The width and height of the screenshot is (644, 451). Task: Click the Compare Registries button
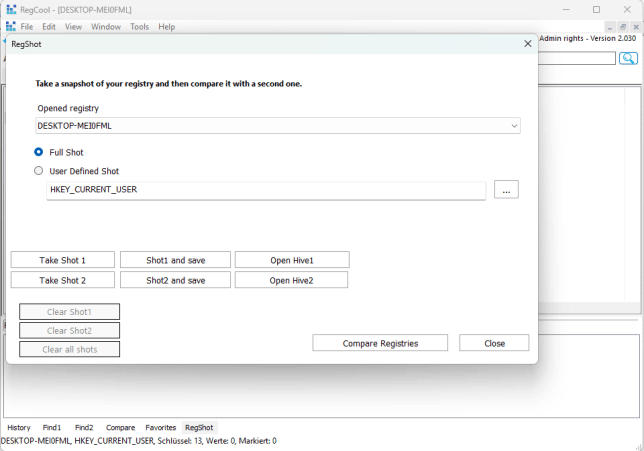pos(380,343)
